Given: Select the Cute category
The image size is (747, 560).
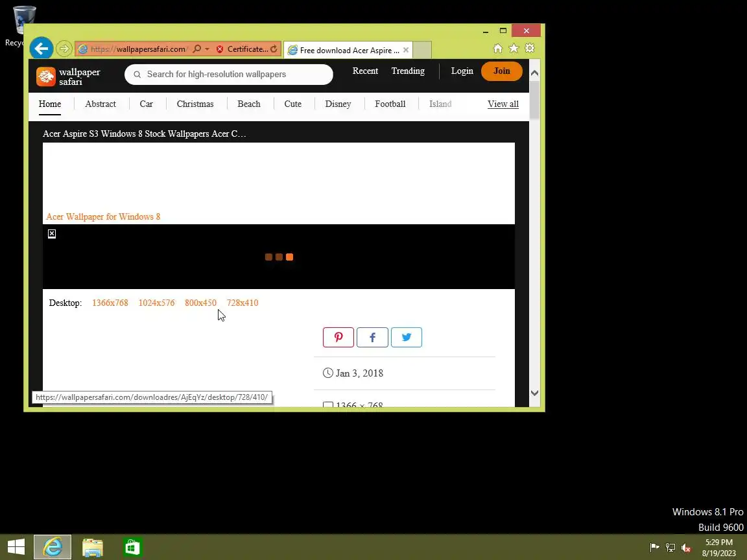Looking at the screenshot, I should point(293,104).
